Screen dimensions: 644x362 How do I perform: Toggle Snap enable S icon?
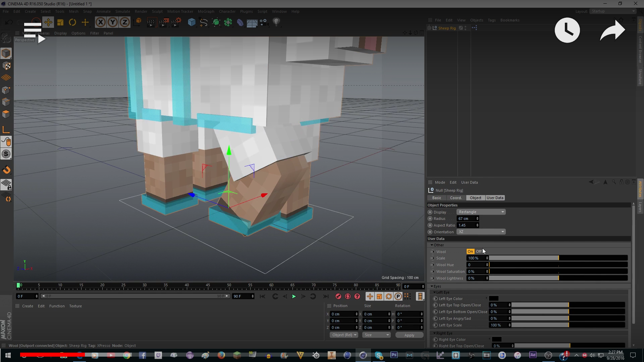pos(6,154)
